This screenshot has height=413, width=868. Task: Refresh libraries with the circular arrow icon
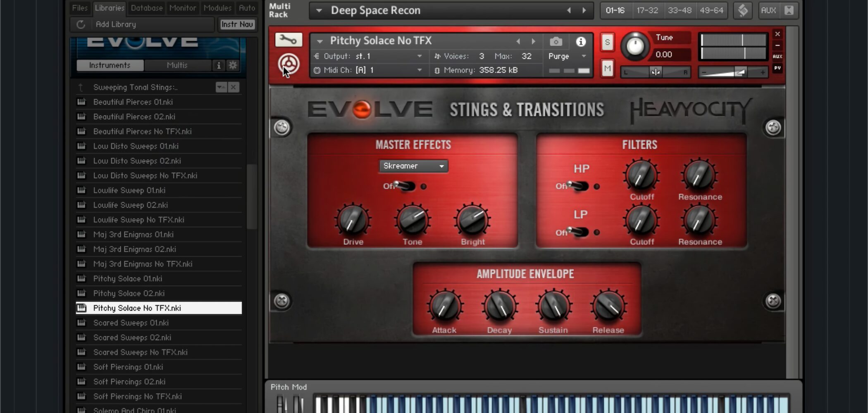coord(81,24)
